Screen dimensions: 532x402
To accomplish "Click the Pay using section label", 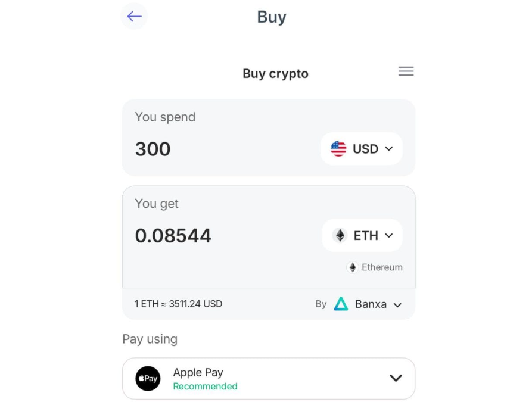I will (x=149, y=339).
